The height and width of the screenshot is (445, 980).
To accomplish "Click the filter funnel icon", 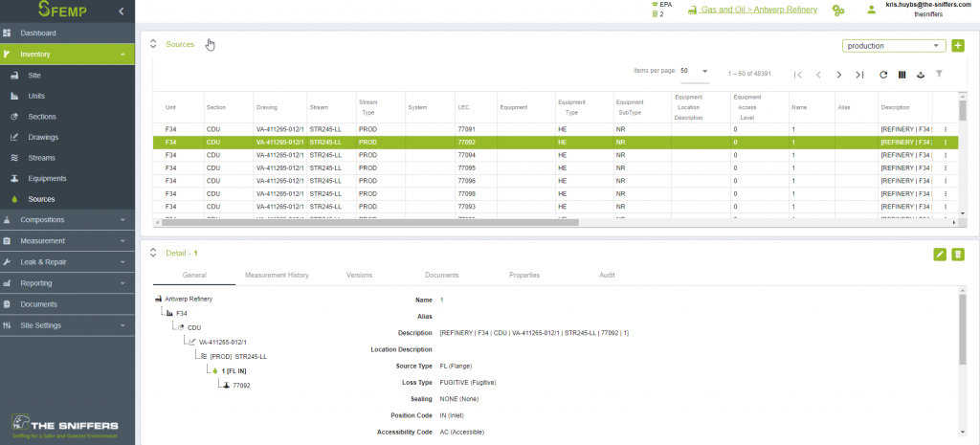I will tap(939, 74).
